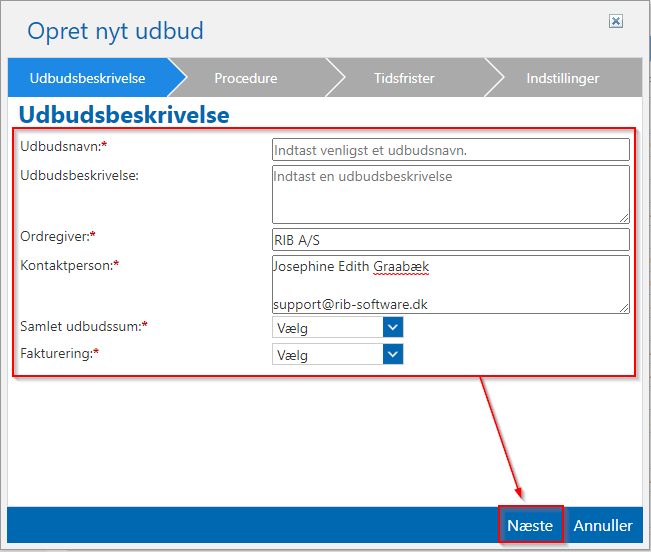
Task: Click the Ordregiver field containing RIB A/S
Action: 450,240
